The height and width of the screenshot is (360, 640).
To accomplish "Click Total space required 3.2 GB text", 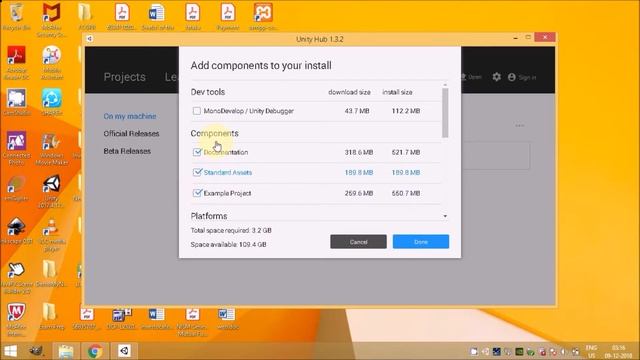I will pyautogui.click(x=231, y=230).
